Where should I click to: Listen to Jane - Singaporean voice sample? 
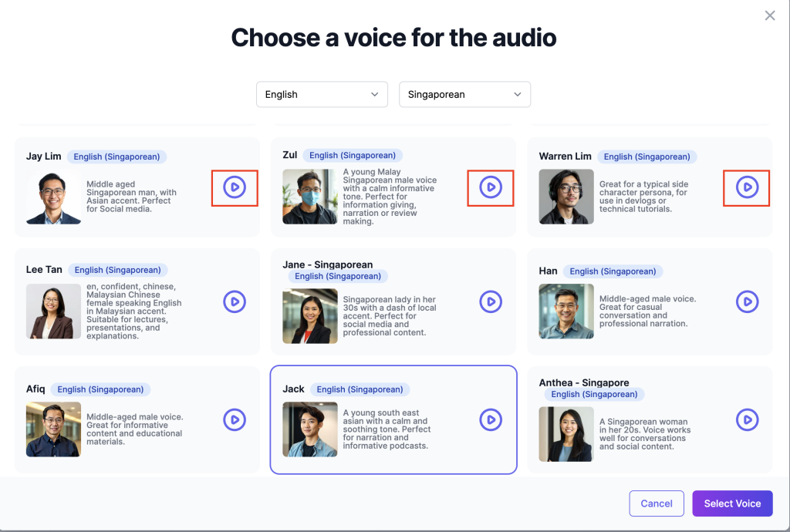(x=491, y=301)
